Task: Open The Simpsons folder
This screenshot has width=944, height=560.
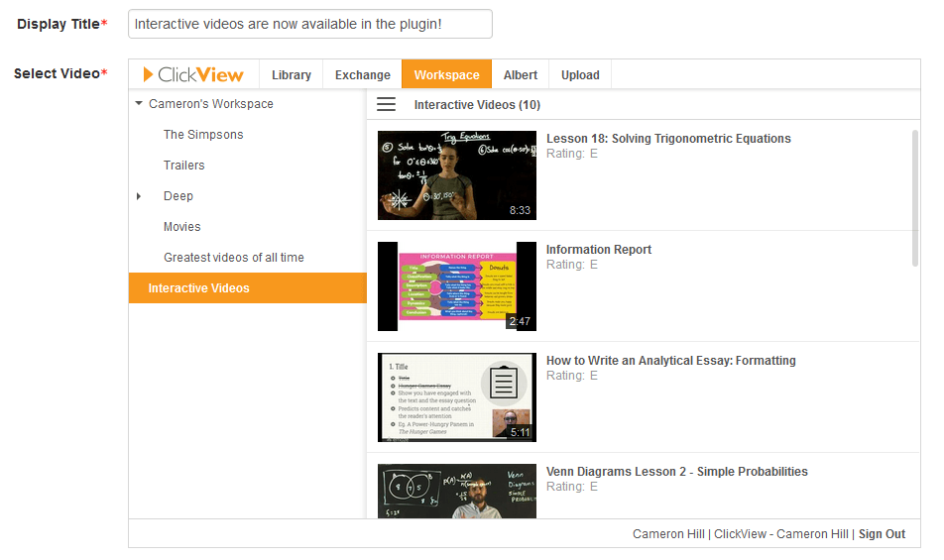Action: (203, 135)
